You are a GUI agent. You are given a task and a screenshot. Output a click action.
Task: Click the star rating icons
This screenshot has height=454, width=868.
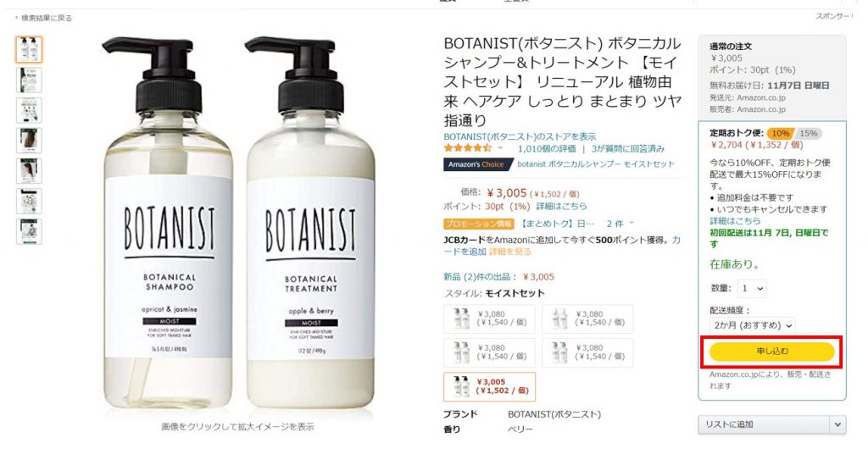[467, 148]
